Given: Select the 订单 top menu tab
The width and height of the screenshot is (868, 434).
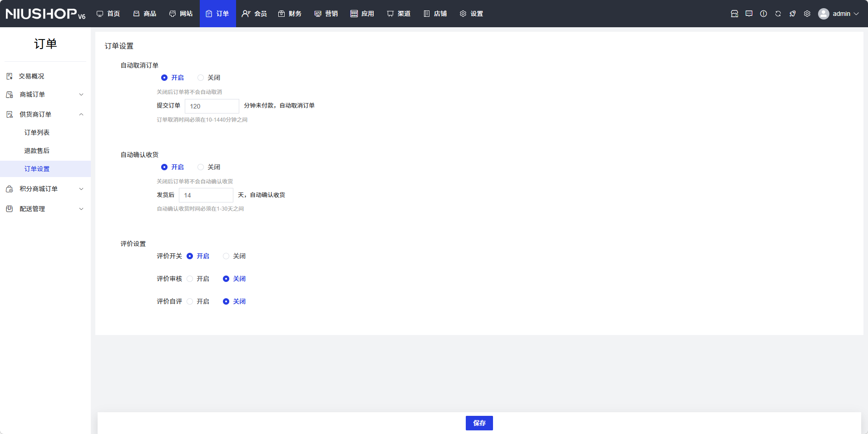Looking at the screenshot, I should pyautogui.click(x=218, y=14).
